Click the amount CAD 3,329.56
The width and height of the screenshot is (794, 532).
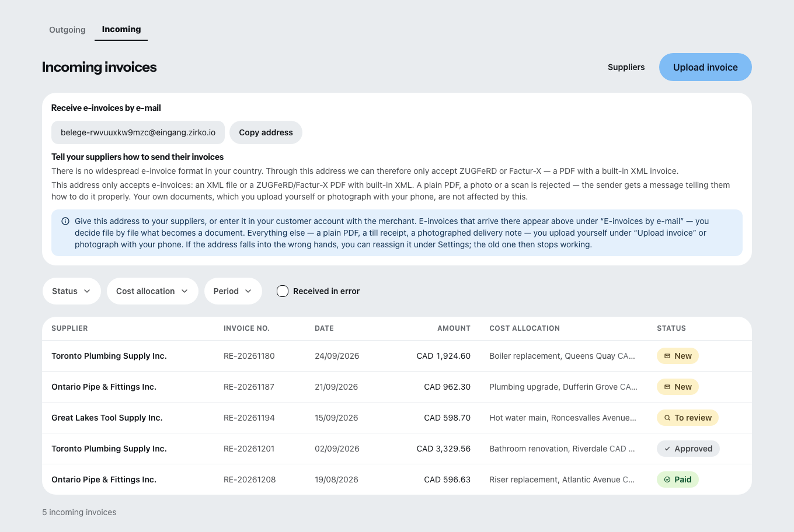pyautogui.click(x=444, y=449)
